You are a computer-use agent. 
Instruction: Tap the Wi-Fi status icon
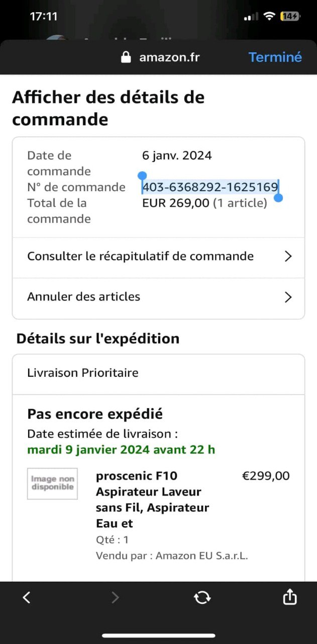[x=269, y=16]
